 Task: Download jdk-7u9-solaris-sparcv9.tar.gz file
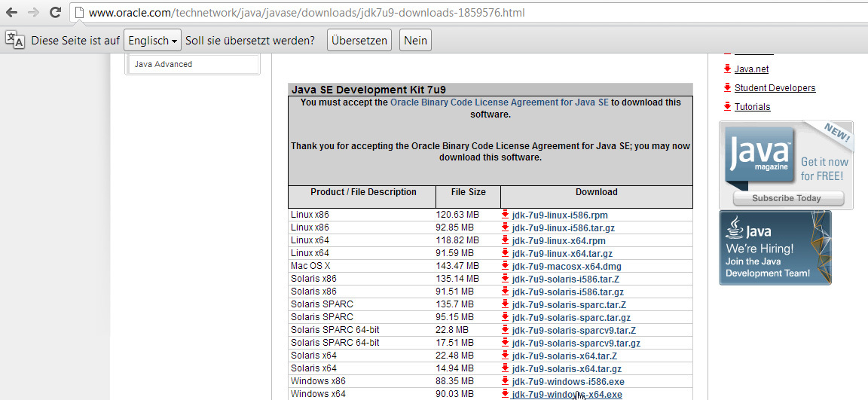tap(576, 343)
